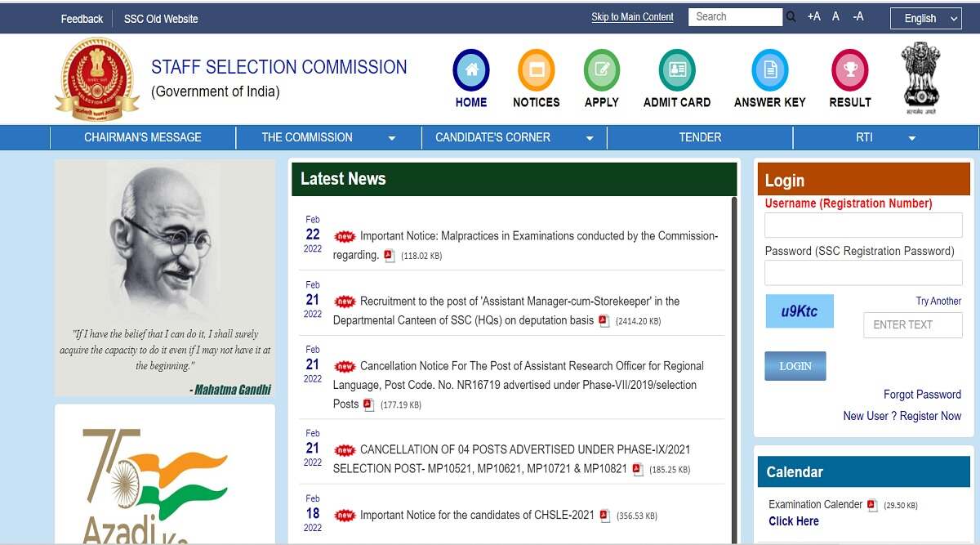Screen dimensions: 980x545
Task: Open PDF icon beside Examination Calender
Action: 872,505
